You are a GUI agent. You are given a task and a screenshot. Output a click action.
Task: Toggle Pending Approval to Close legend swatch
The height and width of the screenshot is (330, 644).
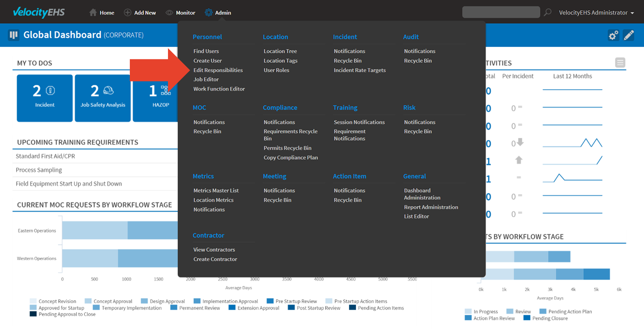[x=33, y=314]
